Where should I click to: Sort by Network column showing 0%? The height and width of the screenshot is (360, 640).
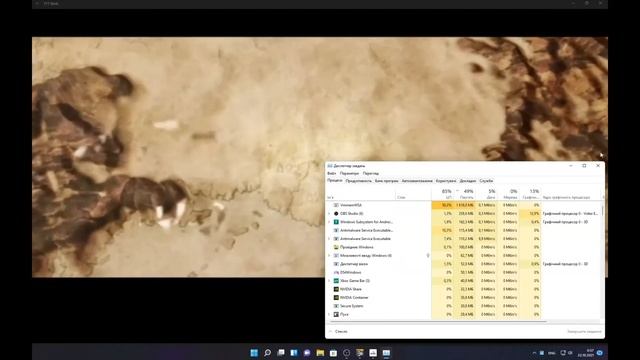pos(508,194)
